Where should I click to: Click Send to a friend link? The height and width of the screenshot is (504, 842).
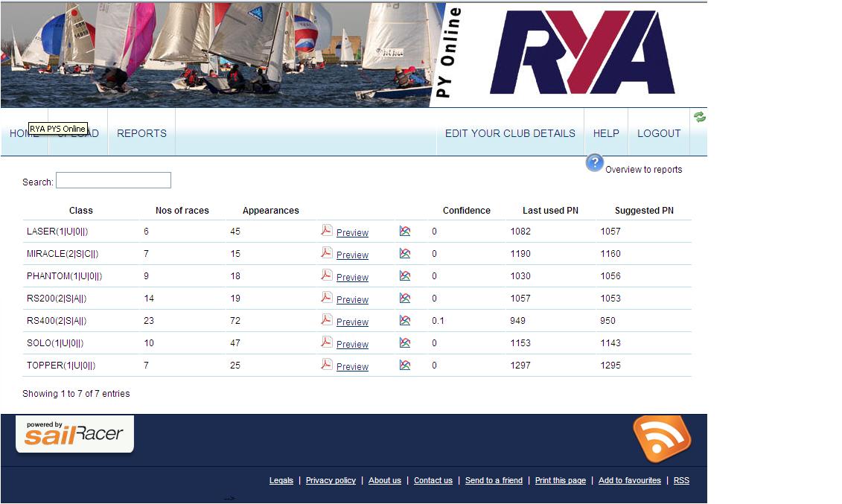[x=494, y=480]
